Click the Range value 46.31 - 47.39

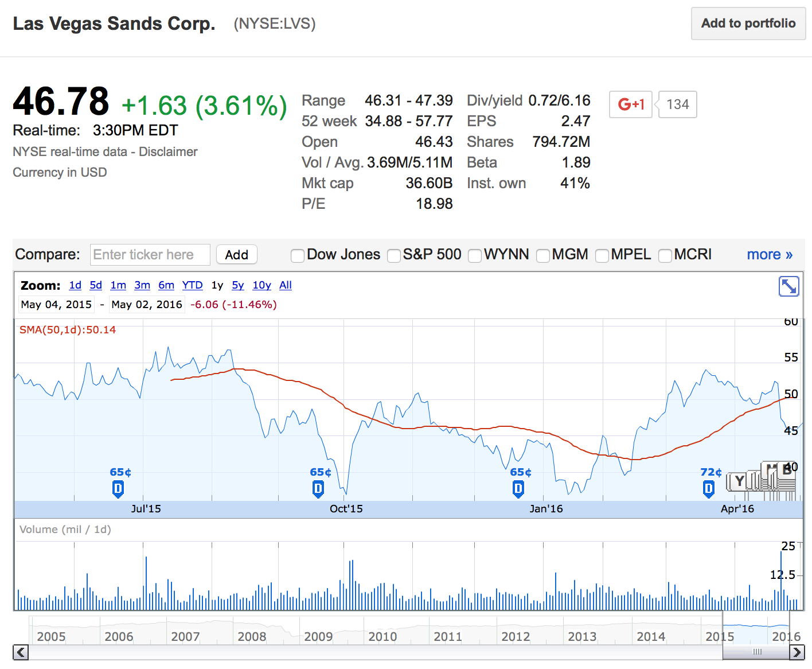(409, 100)
